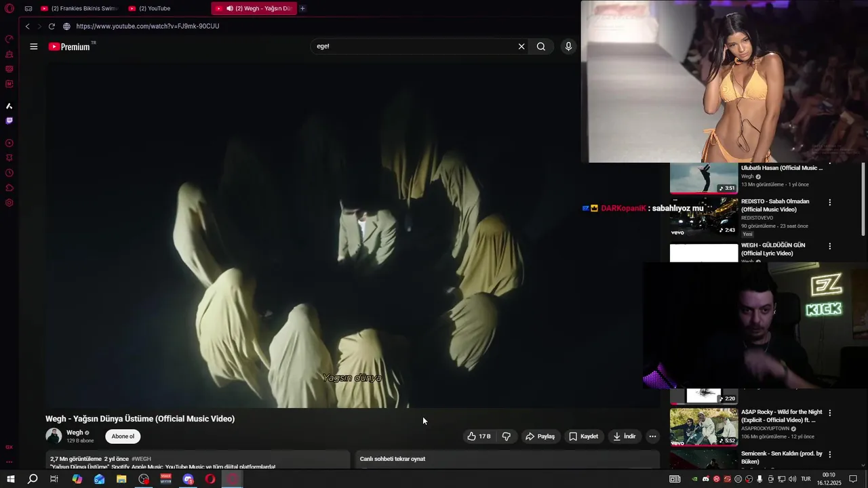The image size is (868, 488).
Task: Share the video via Paylaş
Action: coord(540,436)
